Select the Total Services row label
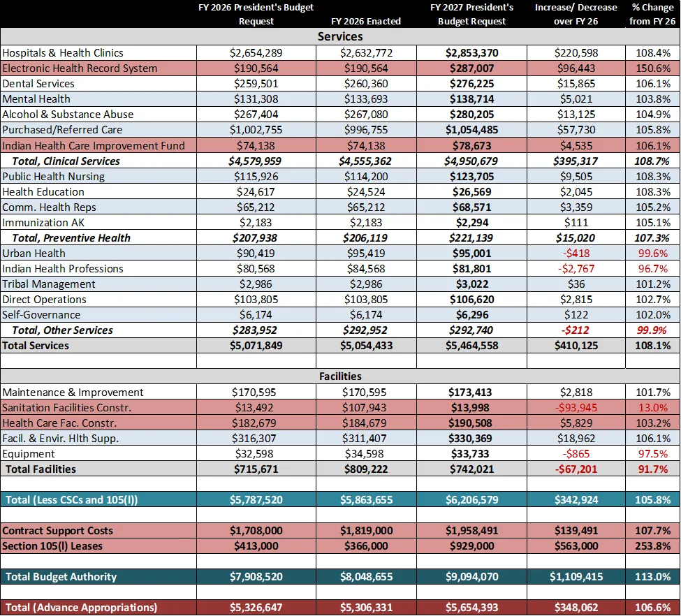This screenshot has height=616, width=681. click(x=36, y=346)
